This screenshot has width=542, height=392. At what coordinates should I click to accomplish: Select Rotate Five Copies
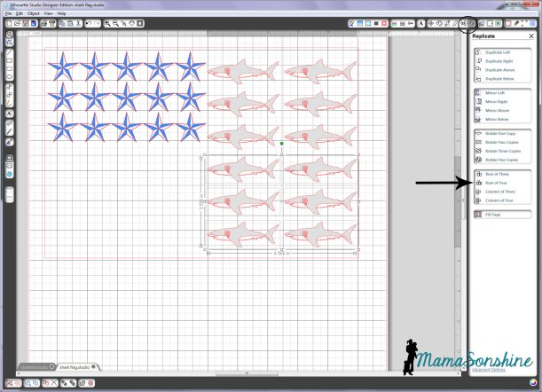coord(503,160)
